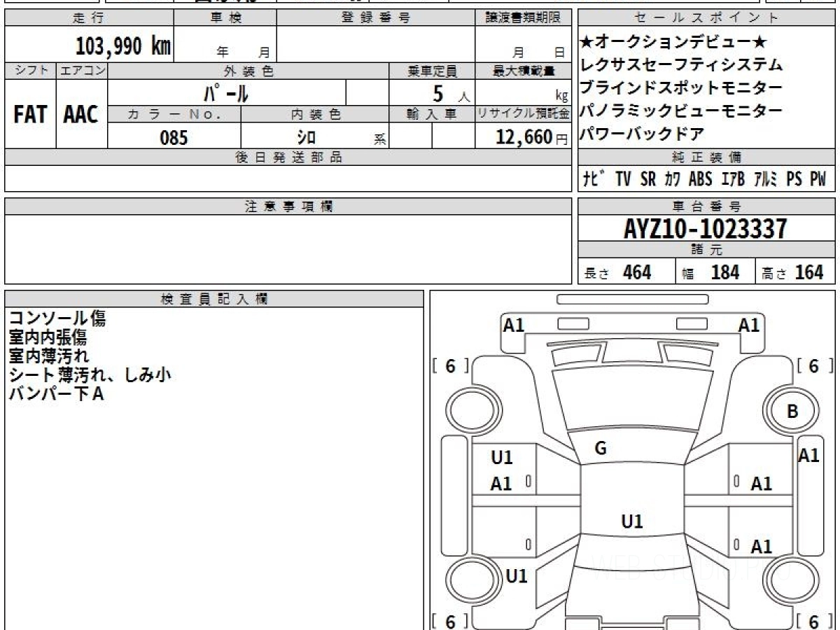The width and height of the screenshot is (840, 630).
Task: Select the G mark on the windshield
Action: point(601,449)
